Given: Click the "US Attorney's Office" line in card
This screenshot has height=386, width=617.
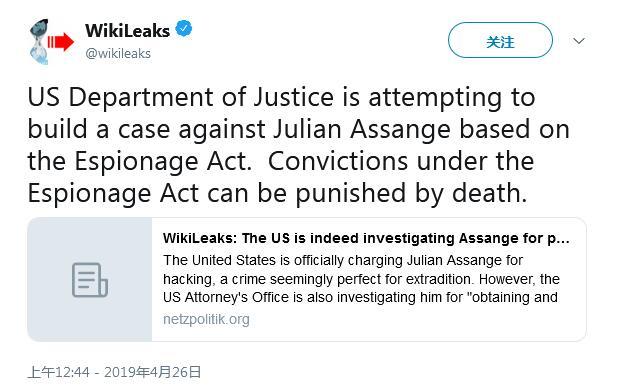Looking at the screenshot, I should (x=360, y=297).
